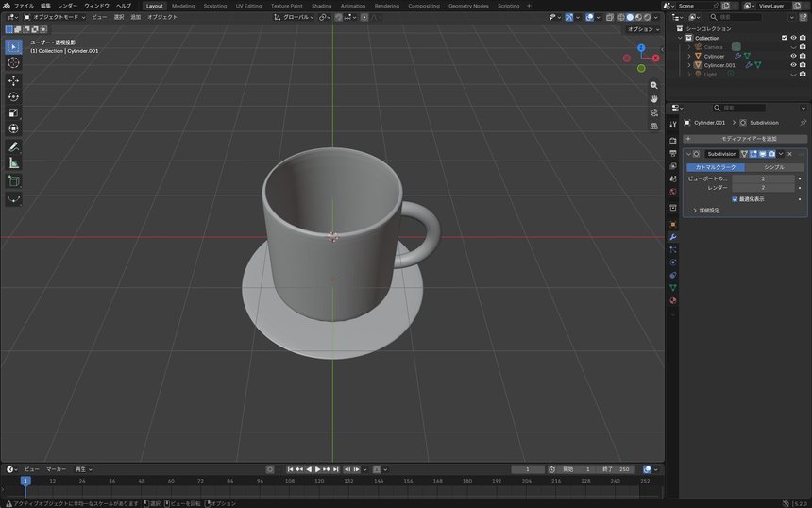
Task: Select the Rotate tool
Action: 13,97
